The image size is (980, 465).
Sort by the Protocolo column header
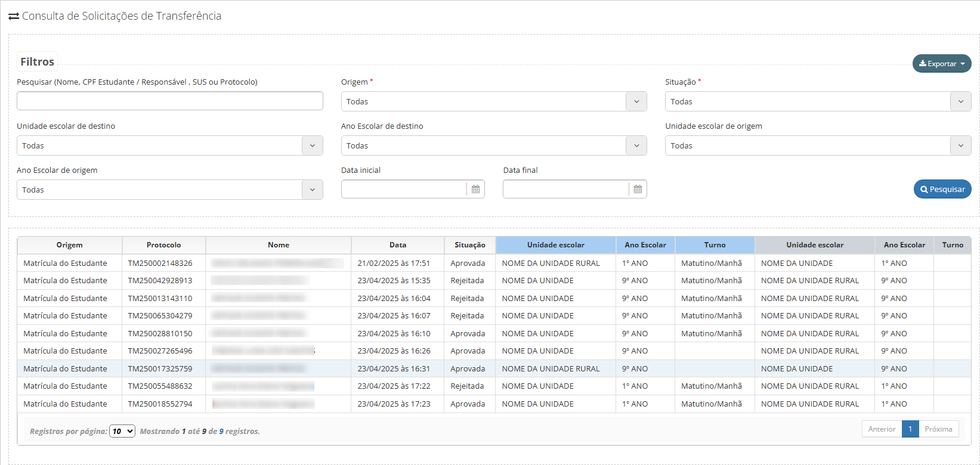coord(164,245)
